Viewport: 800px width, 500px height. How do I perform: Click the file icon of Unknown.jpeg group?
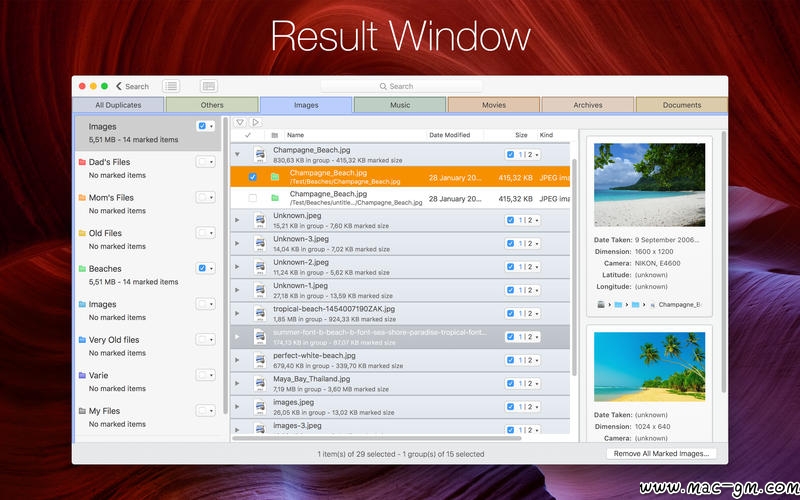(x=260, y=220)
